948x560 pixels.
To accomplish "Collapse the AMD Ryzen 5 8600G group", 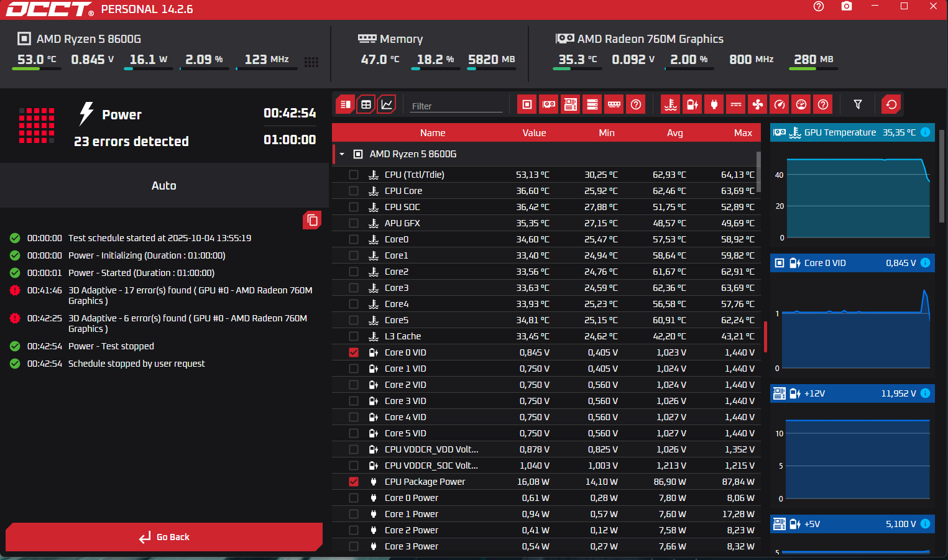I will 342,154.
